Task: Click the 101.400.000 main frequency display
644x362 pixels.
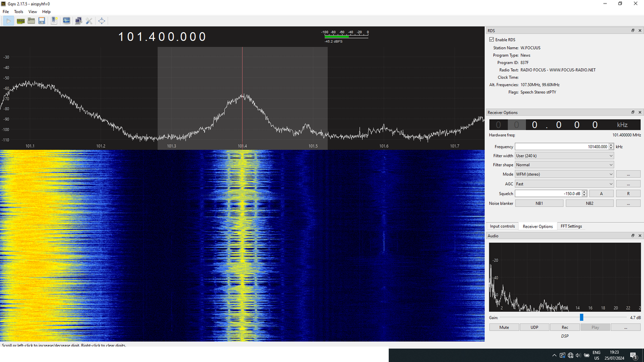Action: click(x=163, y=37)
